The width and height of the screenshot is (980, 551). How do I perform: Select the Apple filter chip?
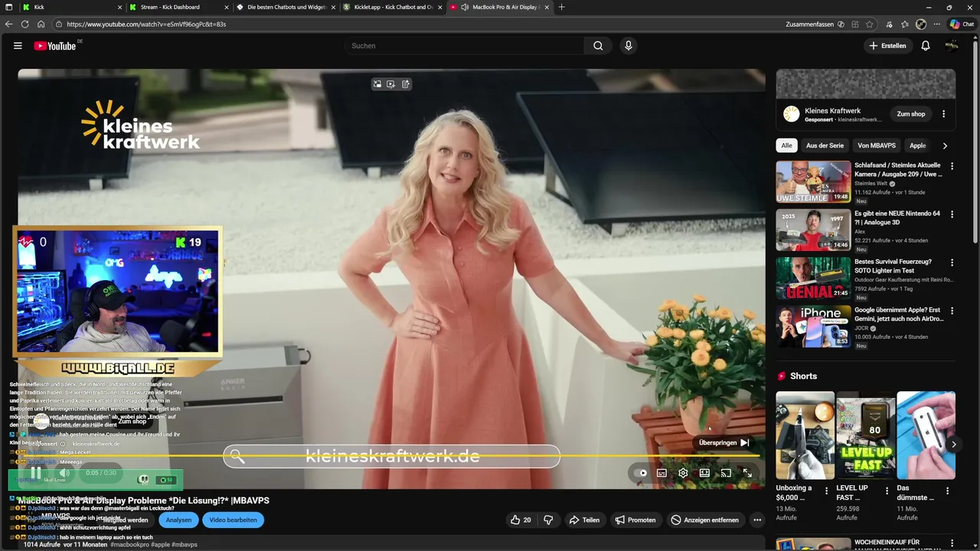(x=917, y=145)
